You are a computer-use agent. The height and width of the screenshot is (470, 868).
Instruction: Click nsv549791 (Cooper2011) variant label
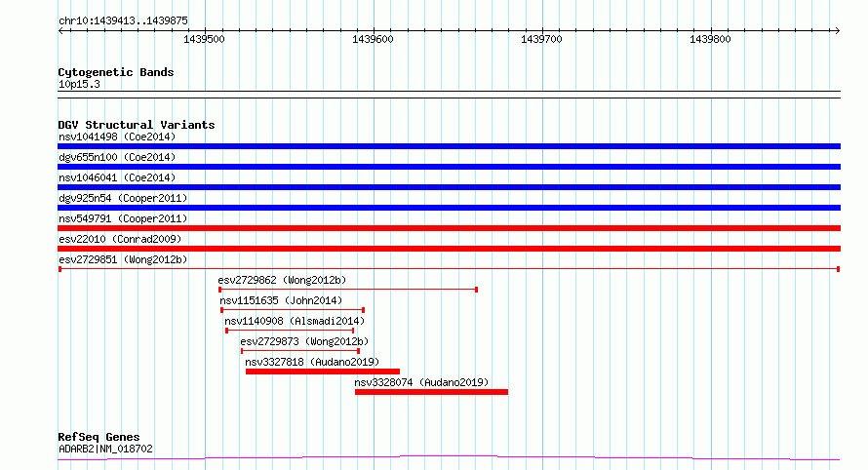coord(123,218)
